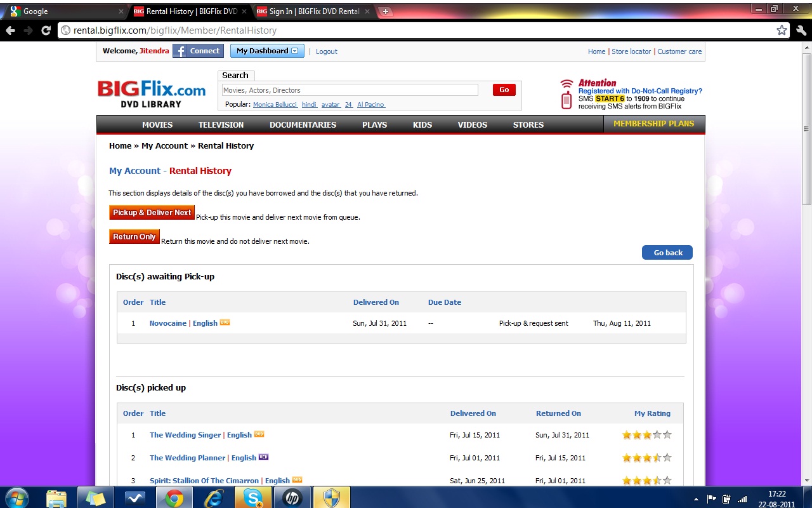Open the Membership Plans section
The width and height of the screenshot is (812, 508).
point(653,124)
